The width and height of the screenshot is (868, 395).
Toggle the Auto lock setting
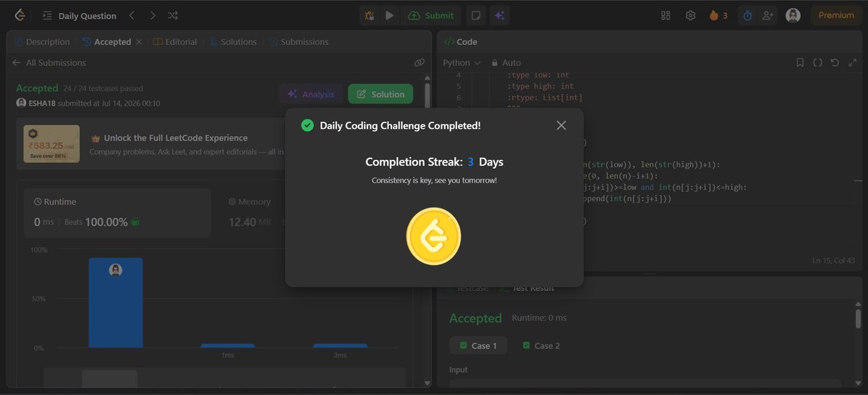pos(506,63)
